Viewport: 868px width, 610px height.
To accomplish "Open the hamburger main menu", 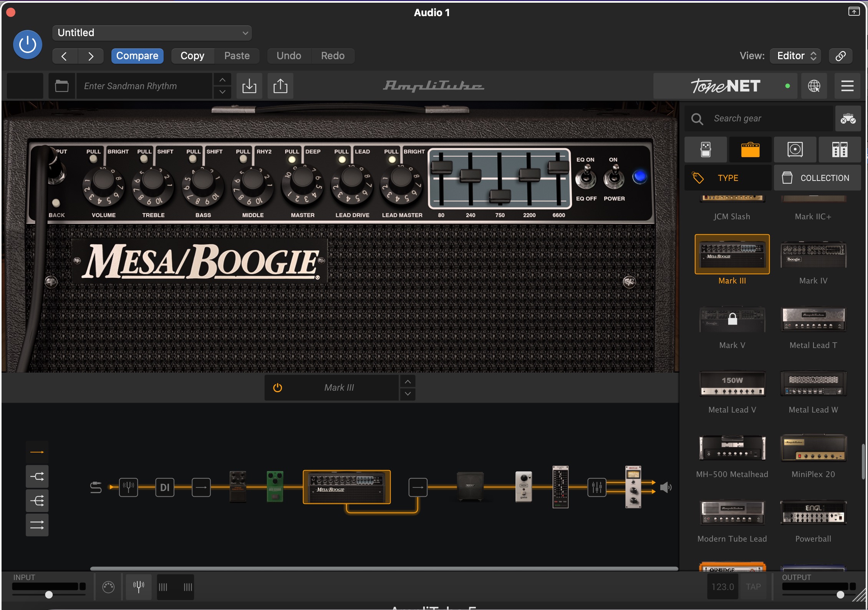I will [x=847, y=86].
